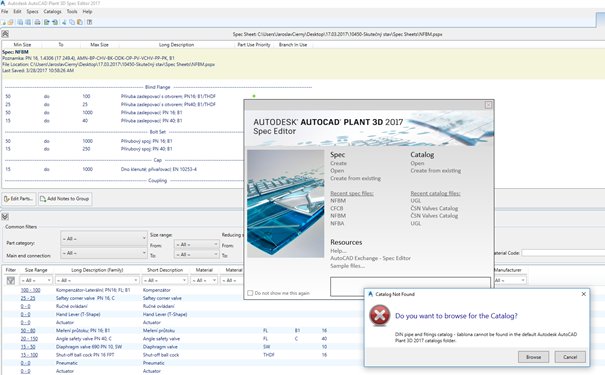Click the Edit Parts... button
The width and height of the screenshot is (605, 375).
(x=19, y=199)
